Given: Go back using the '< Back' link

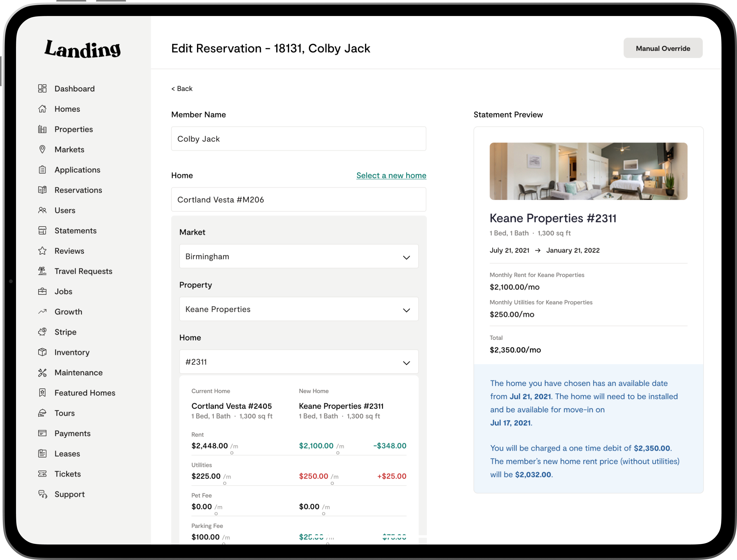Looking at the screenshot, I should [x=182, y=89].
